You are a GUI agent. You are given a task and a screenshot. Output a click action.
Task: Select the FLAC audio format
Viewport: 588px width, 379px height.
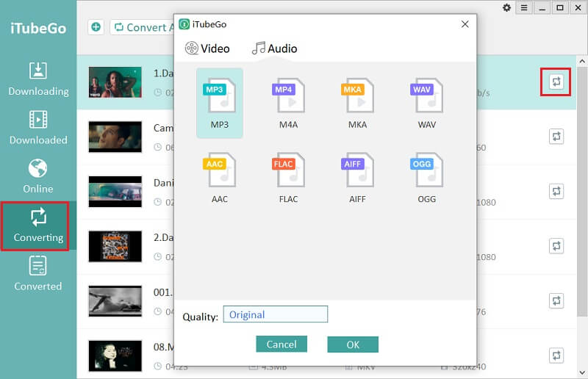[x=289, y=178]
